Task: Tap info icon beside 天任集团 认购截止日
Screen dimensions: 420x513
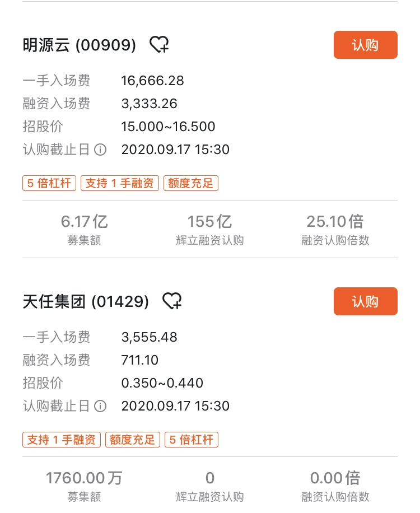Action: (100, 407)
